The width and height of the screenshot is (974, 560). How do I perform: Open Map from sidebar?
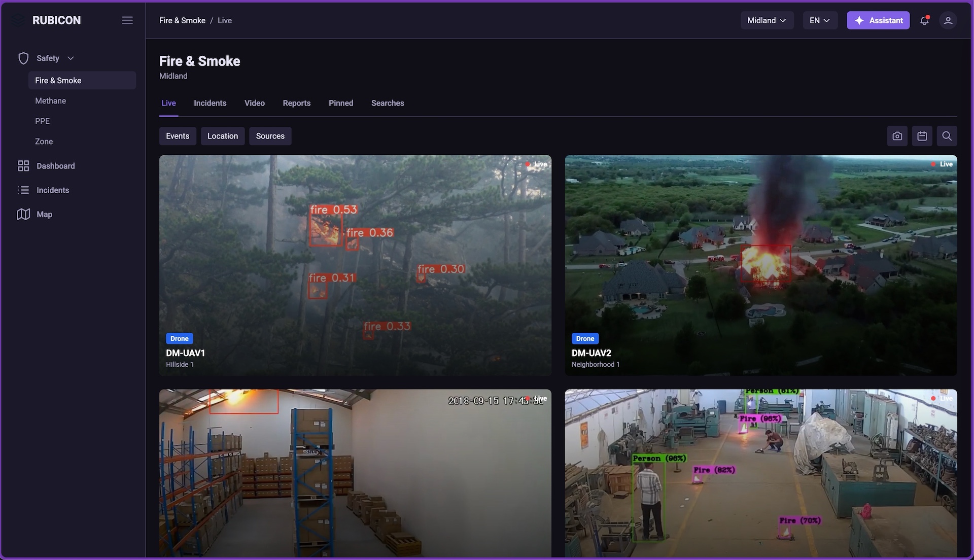click(x=45, y=215)
